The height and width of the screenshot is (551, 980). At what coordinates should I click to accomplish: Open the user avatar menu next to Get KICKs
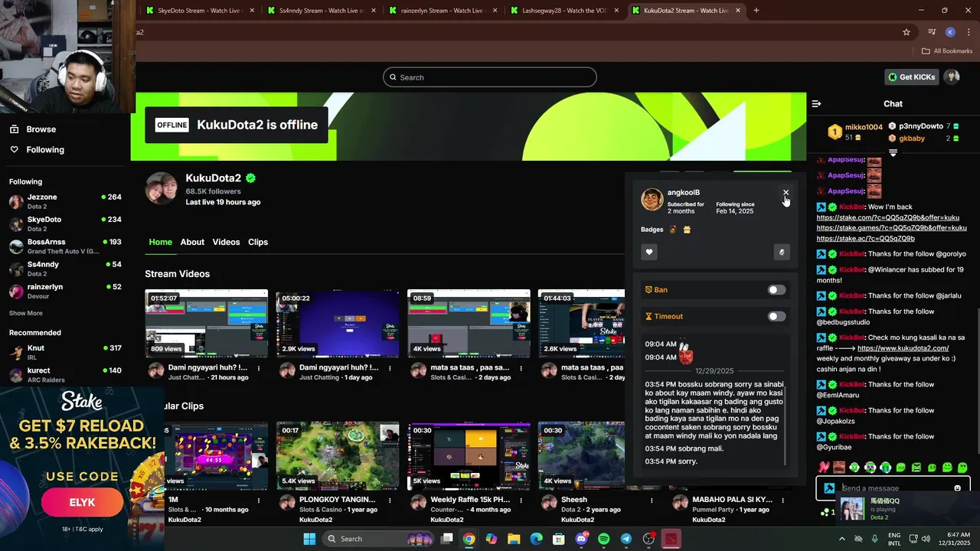click(952, 77)
